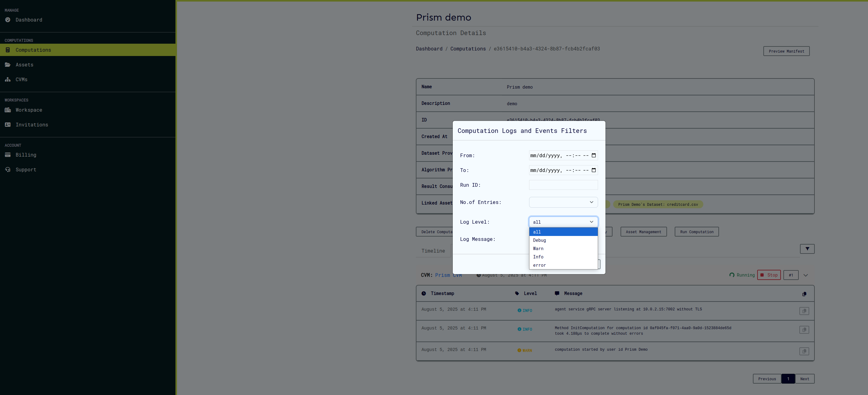The height and width of the screenshot is (395, 868).
Task: Open Billing in the sidebar
Action: pos(88,155)
